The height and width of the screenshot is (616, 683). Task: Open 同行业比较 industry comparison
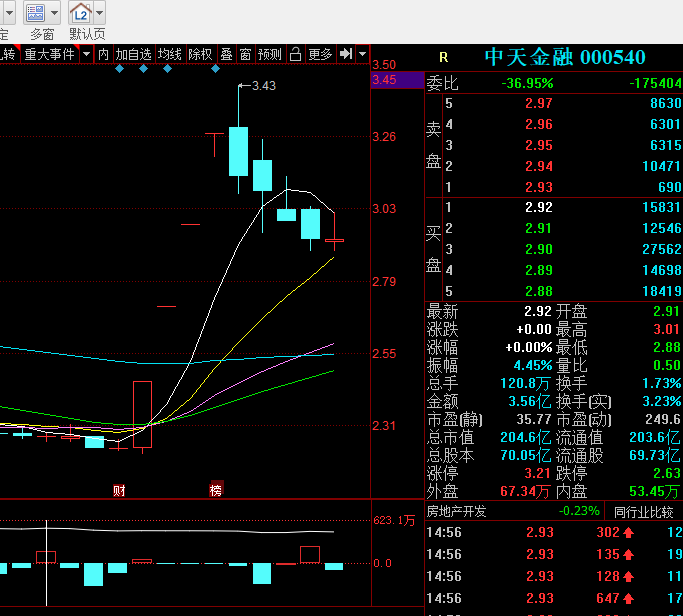coord(644,512)
